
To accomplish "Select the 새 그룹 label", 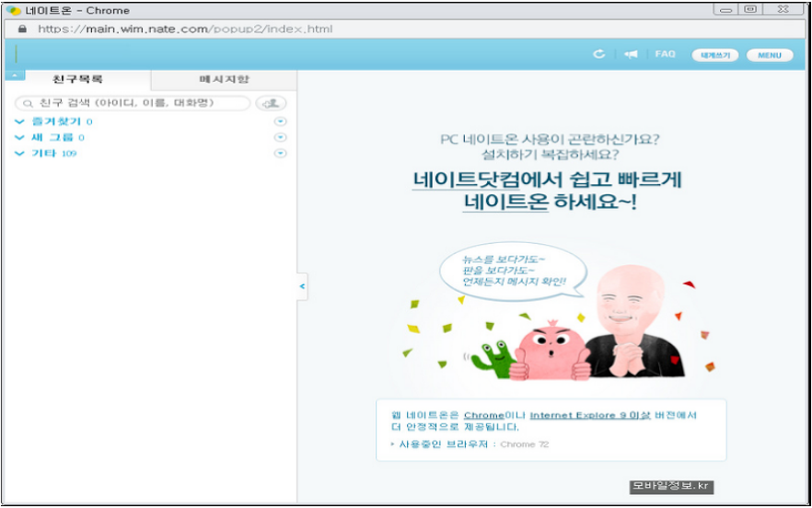I will click(52, 137).
